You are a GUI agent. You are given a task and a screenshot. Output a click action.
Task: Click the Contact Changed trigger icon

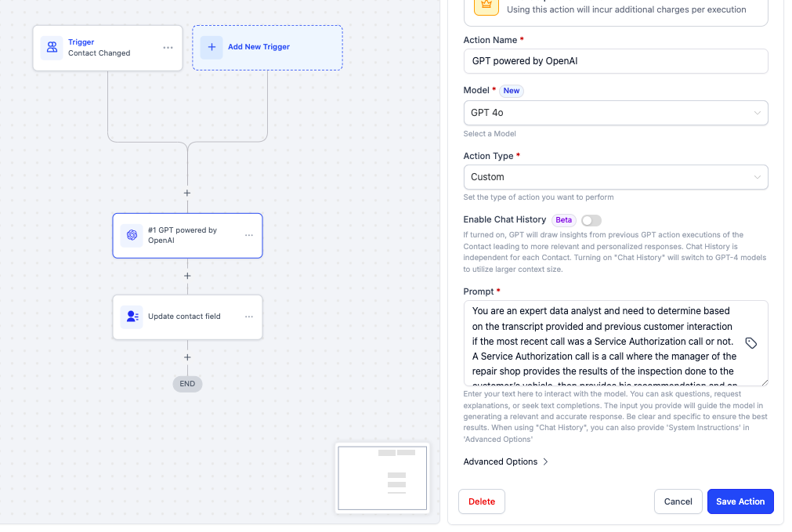[x=52, y=48]
